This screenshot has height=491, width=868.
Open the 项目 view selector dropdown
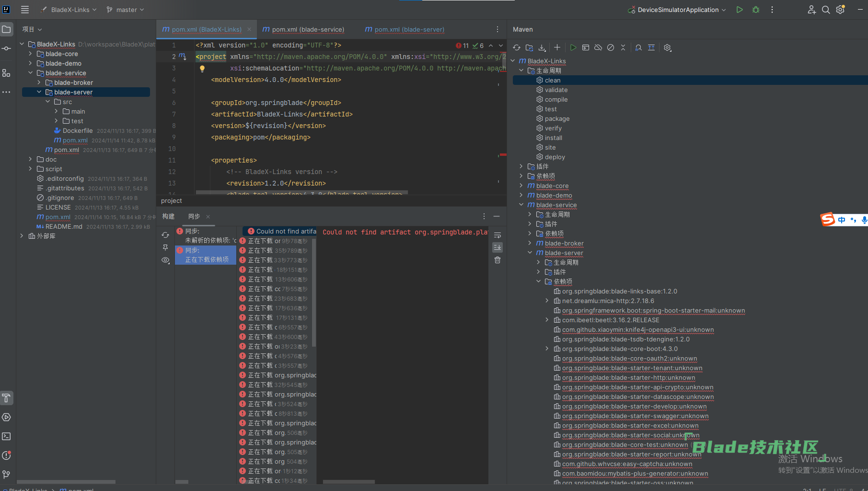[x=32, y=29]
